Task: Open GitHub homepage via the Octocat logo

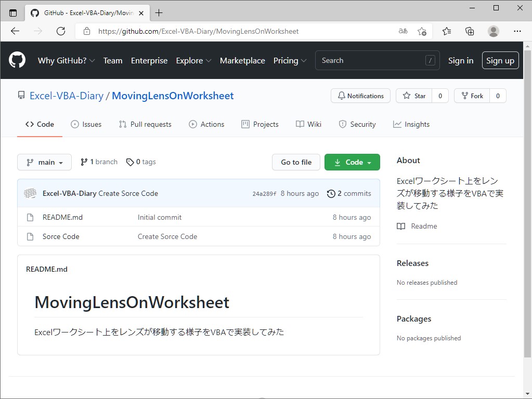Action: [17, 60]
